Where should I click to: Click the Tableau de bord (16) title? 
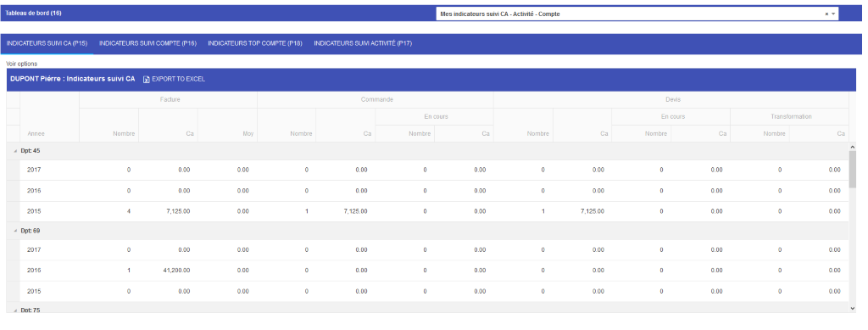point(33,14)
